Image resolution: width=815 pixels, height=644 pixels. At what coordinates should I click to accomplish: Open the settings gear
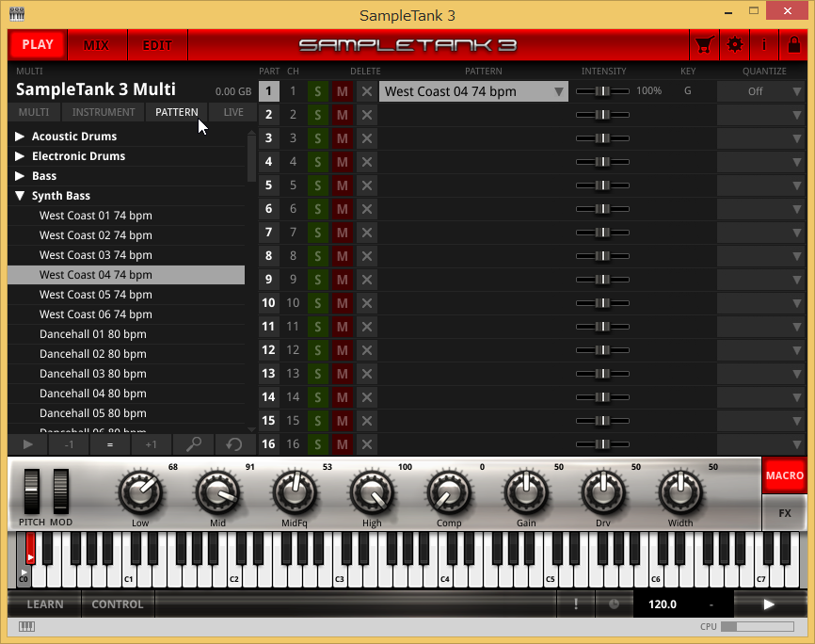[734, 45]
